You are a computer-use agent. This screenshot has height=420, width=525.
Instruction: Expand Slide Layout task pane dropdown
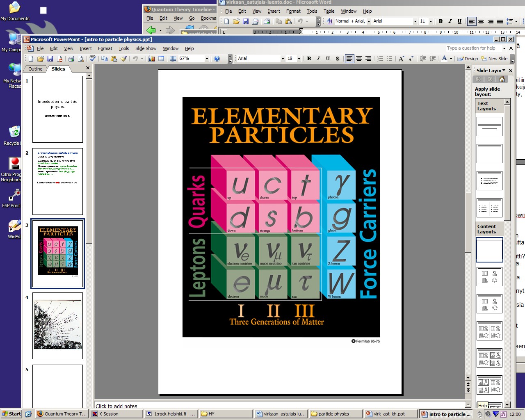coord(504,71)
